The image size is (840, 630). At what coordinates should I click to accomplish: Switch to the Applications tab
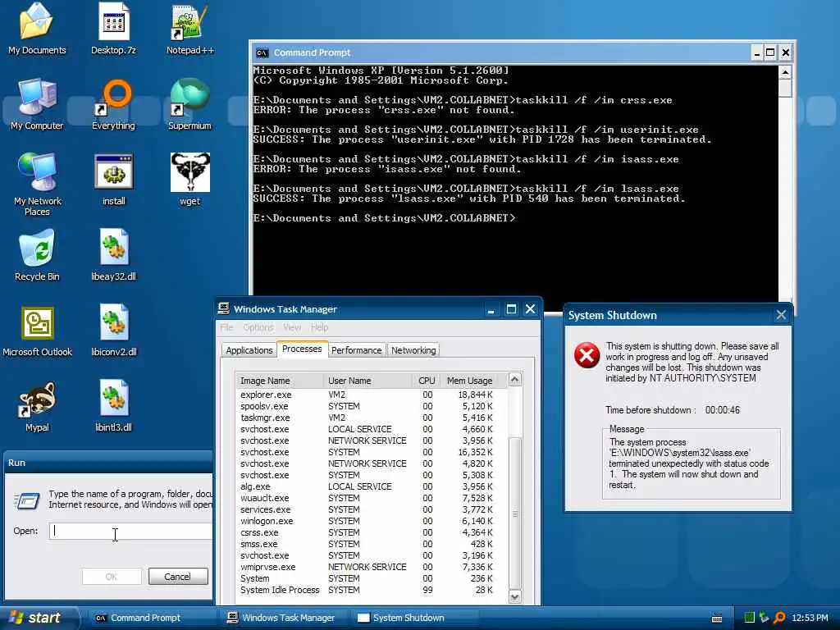click(x=249, y=349)
